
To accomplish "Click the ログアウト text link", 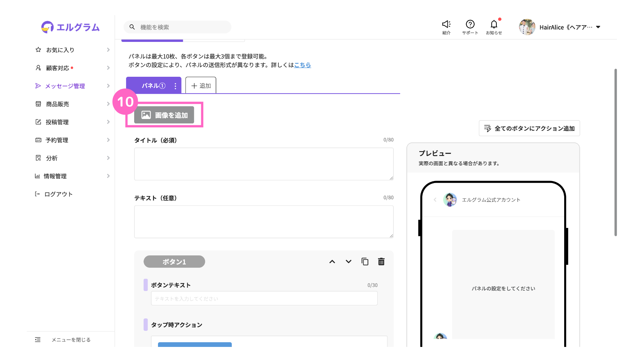I will (x=58, y=194).
